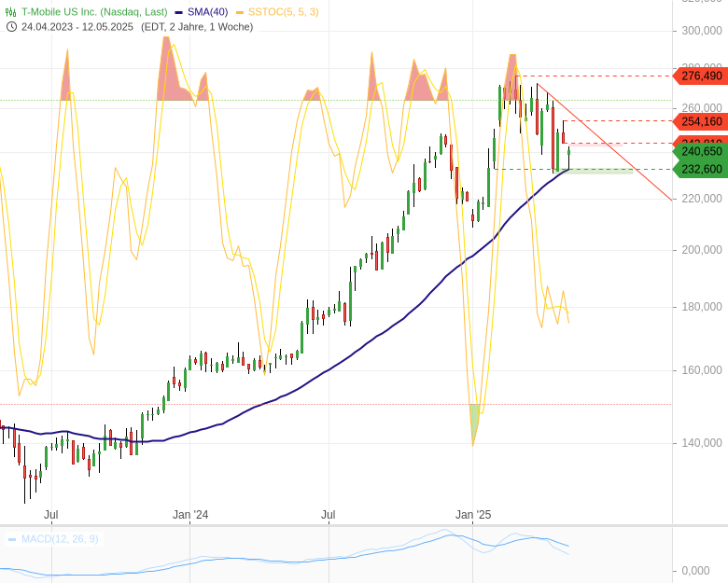This screenshot has height=583, width=728.
Task: Click the Jan '24 time axis label
Action: coord(190,515)
